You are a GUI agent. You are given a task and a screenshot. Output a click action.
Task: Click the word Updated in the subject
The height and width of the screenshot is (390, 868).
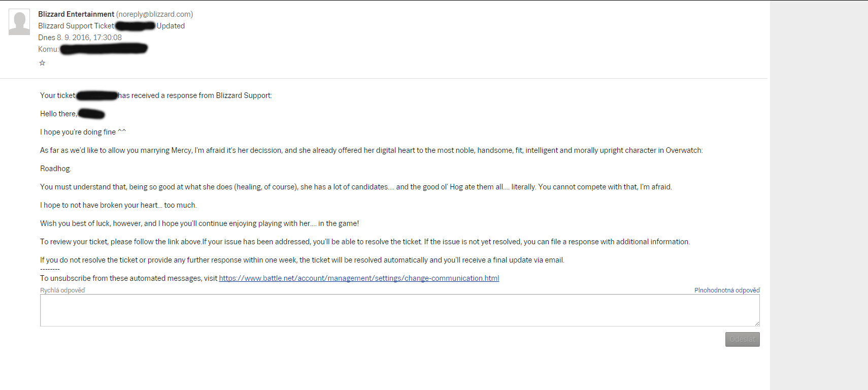tap(171, 26)
